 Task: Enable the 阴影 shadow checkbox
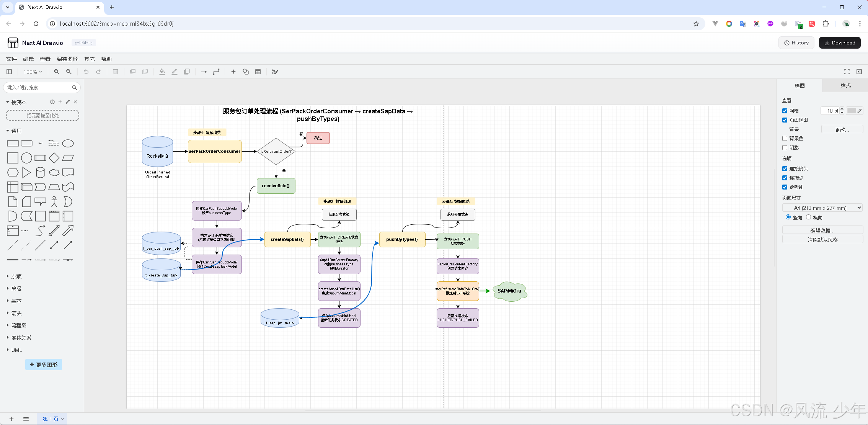click(785, 147)
